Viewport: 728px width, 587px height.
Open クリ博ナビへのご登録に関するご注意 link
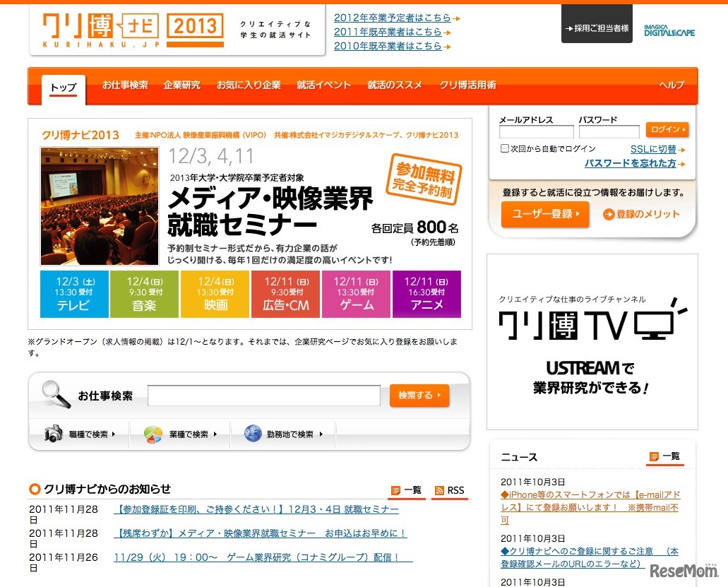pyautogui.click(x=590, y=557)
